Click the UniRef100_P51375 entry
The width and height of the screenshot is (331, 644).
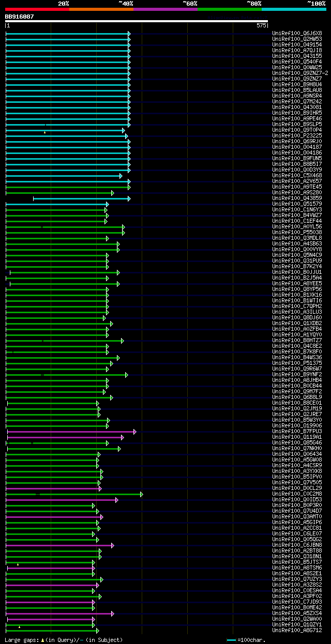coord(297,363)
